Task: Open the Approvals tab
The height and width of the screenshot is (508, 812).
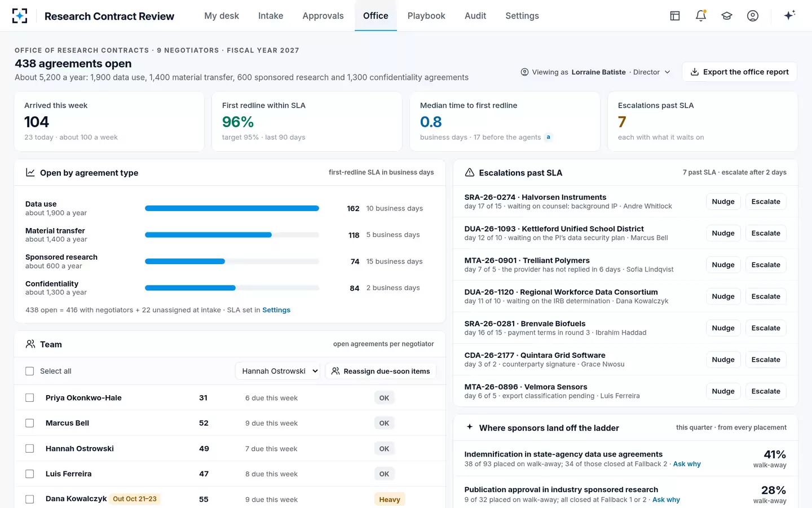Action: click(x=323, y=16)
